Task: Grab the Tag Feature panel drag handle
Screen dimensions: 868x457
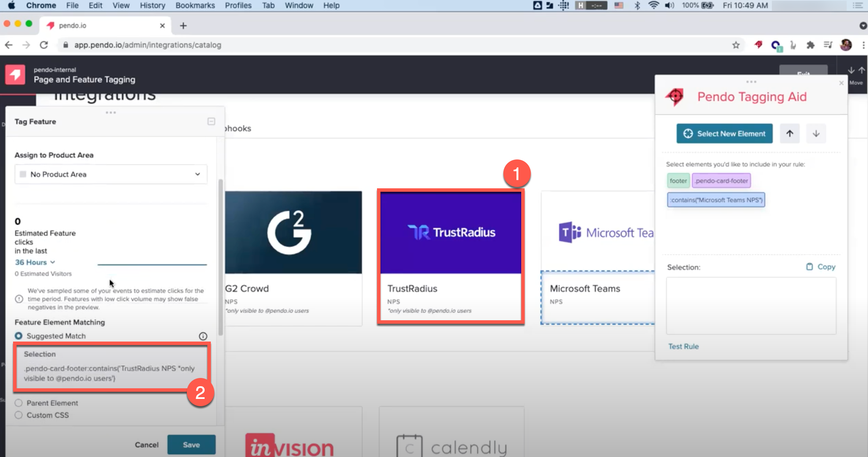Action: click(x=111, y=112)
